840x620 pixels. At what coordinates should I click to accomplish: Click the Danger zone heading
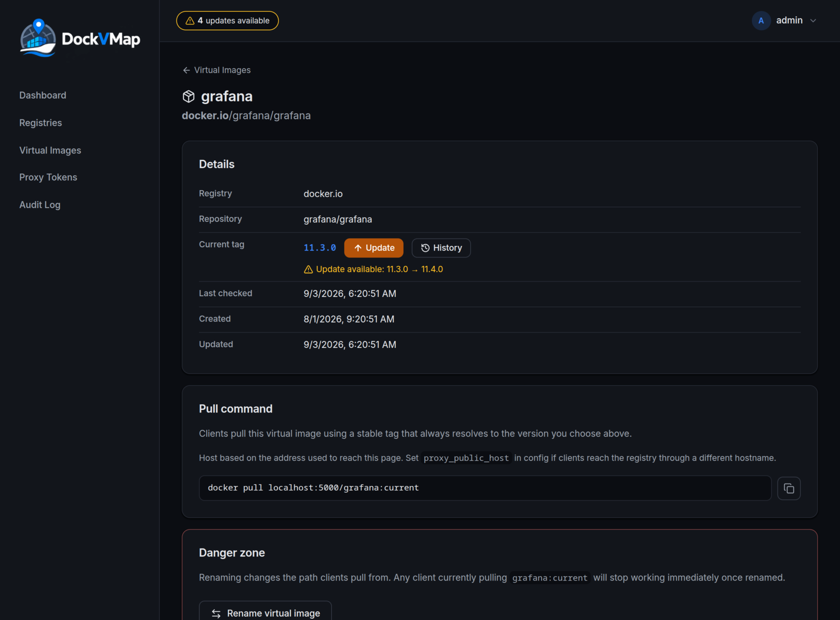pos(232,553)
